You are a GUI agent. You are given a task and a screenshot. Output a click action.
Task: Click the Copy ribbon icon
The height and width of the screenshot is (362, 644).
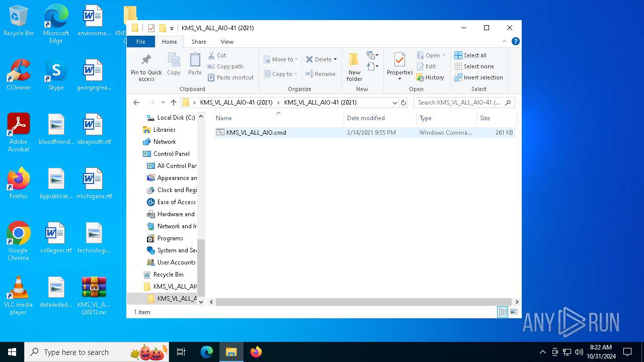174,64
